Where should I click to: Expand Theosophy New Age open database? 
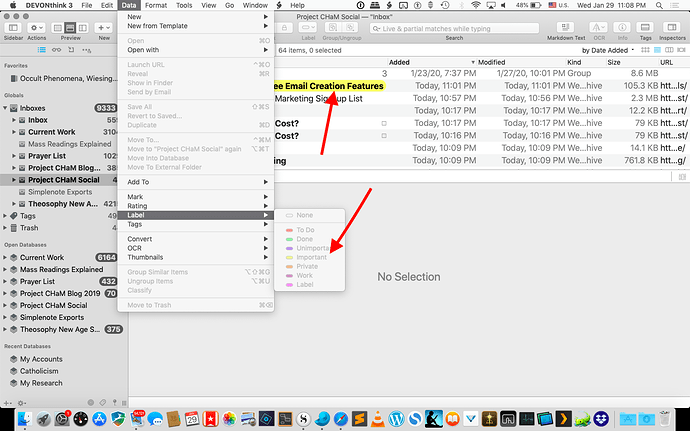tap(5, 329)
